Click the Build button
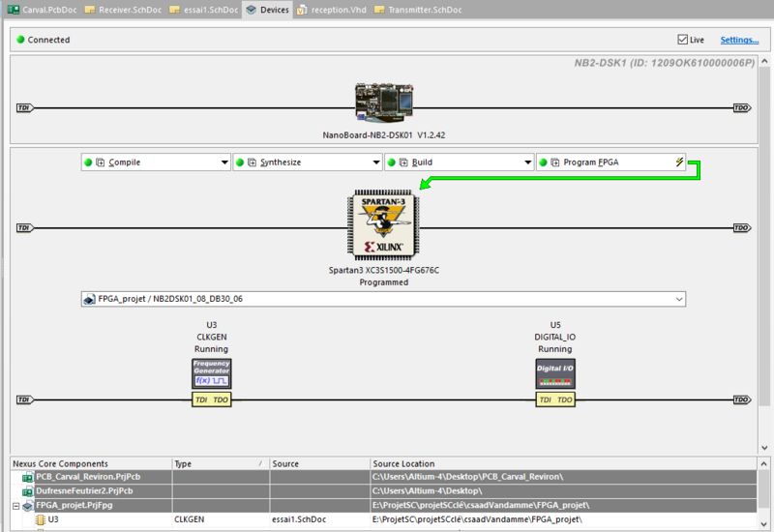The image size is (774, 532). point(422,163)
